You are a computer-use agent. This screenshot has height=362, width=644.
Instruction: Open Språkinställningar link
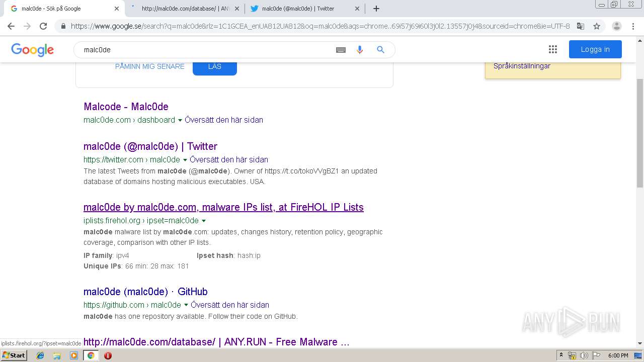tap(522, 66)
